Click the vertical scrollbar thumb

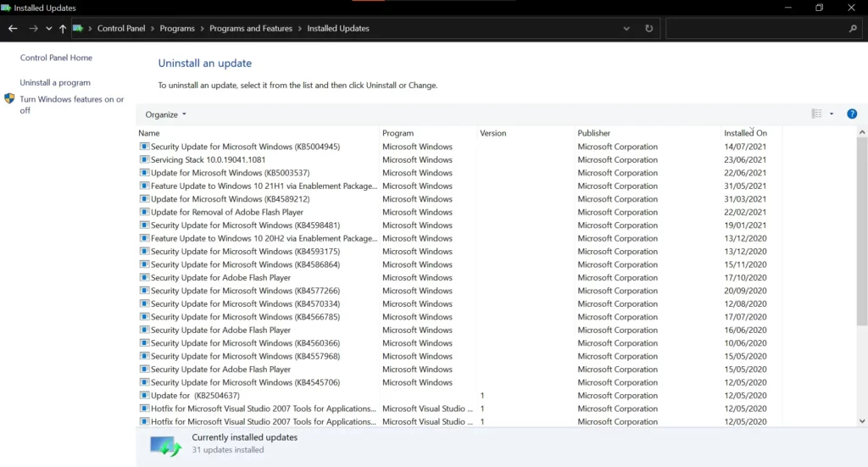(x=862, y=231)
